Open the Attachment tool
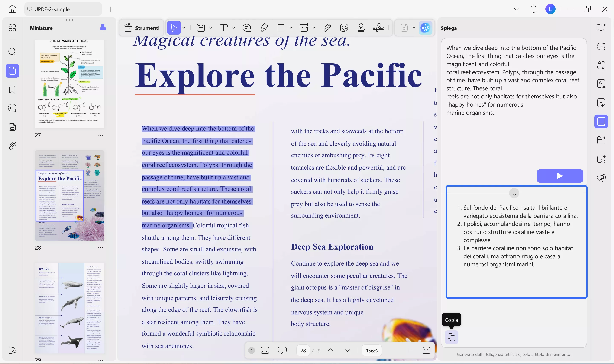Screen dimensions: 614x364 coord(327,28)
